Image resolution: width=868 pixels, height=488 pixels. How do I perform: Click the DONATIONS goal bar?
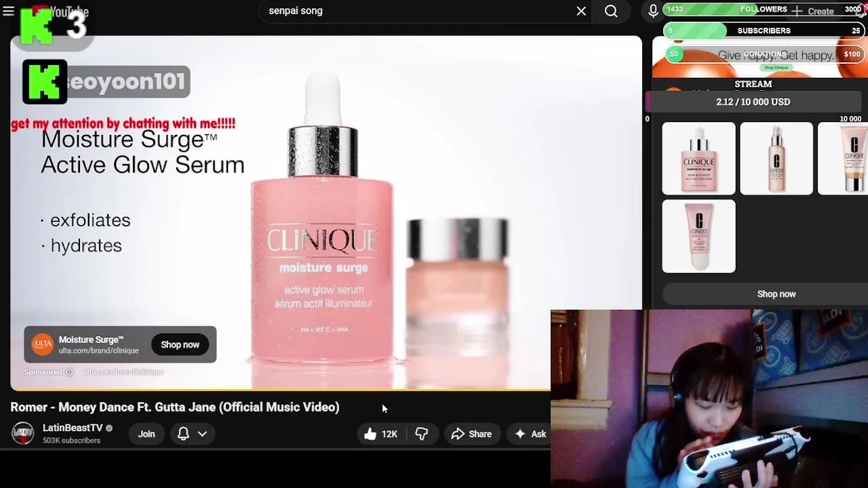[x=764, y=54]
